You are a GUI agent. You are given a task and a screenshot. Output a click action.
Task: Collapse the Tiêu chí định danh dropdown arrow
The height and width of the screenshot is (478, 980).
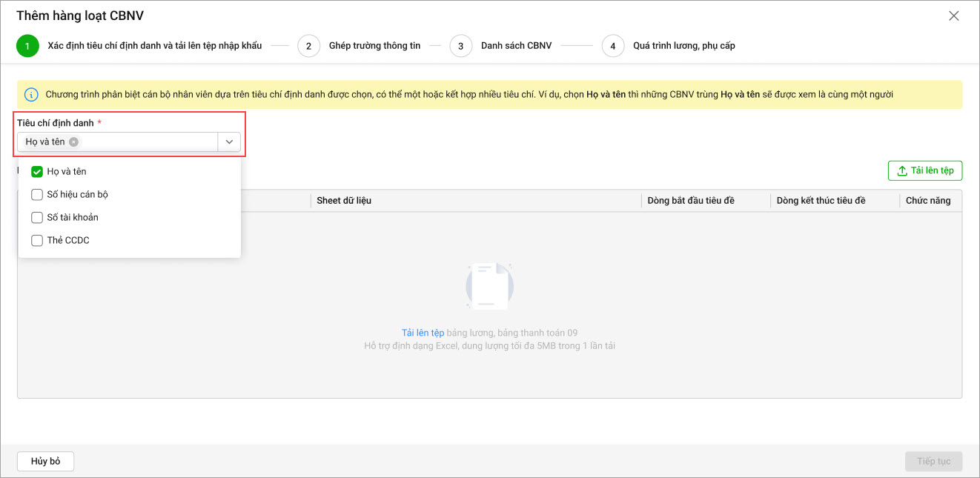click(229, 142)
